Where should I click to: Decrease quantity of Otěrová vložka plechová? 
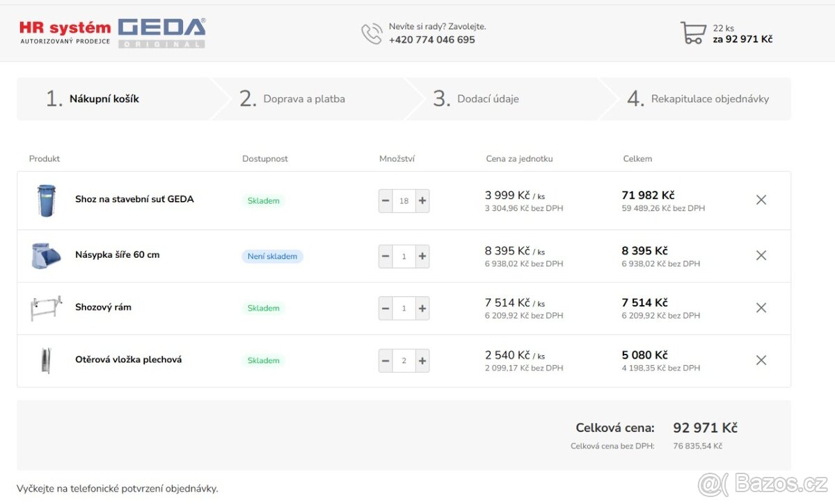point(385,361)
